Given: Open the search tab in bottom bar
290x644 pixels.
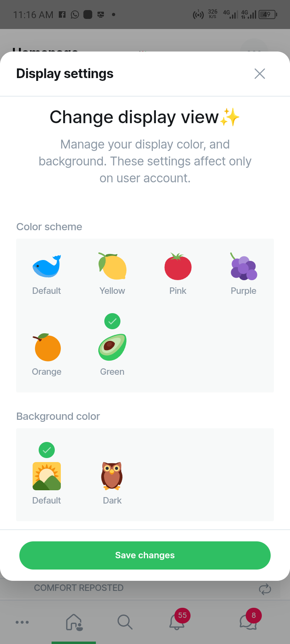Looking at the screenshot, I should coord(125,622).
